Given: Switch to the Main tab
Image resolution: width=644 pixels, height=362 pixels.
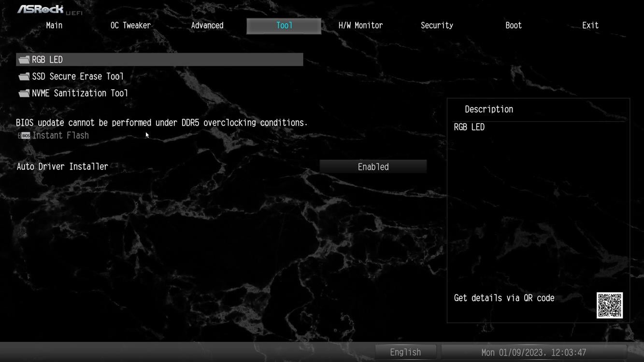Looking at the screenshot, I should [54, 26].
